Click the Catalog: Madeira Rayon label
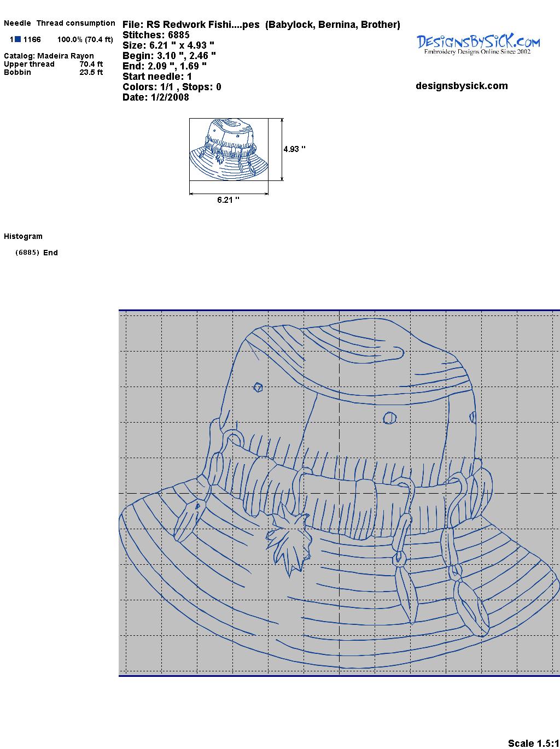This screenshot has width=560, height=749. pyautogui.click(x=49, y=56)
